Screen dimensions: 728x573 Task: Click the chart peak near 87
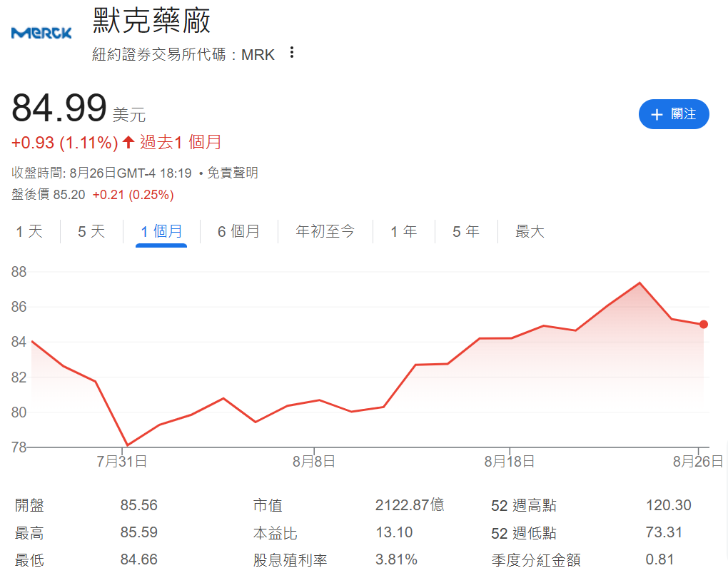click(639, 283)
